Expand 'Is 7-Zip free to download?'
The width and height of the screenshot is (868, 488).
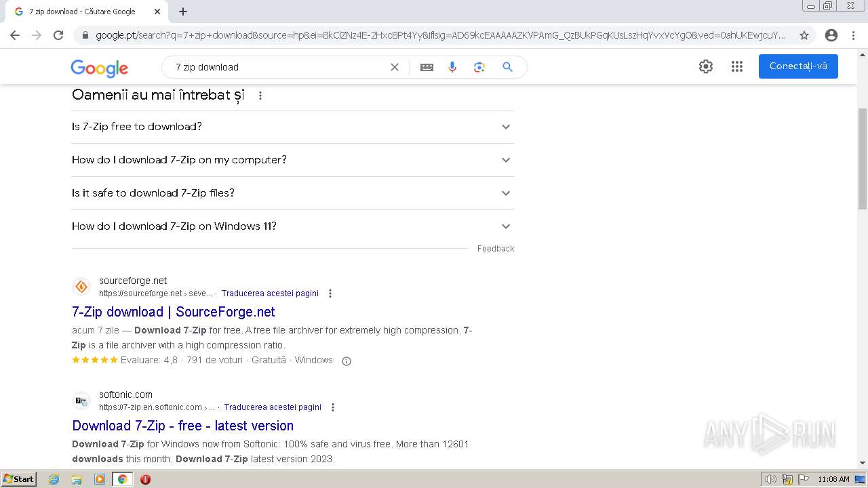[293, 127]
